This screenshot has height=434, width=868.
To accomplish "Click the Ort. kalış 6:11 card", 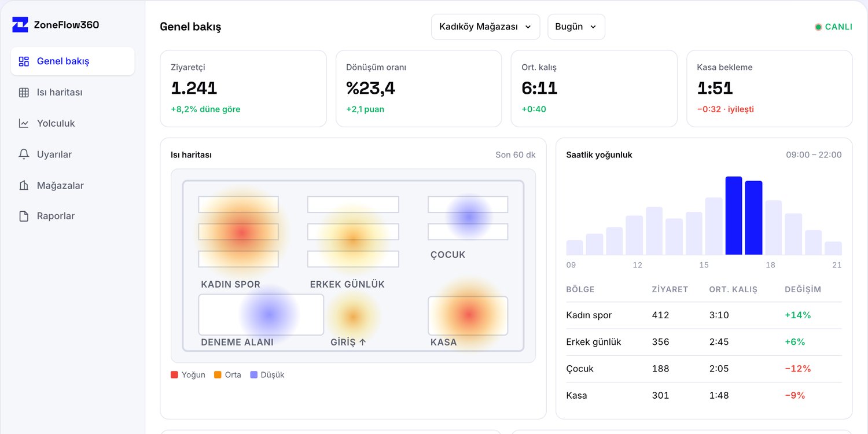I will (594, 89).
